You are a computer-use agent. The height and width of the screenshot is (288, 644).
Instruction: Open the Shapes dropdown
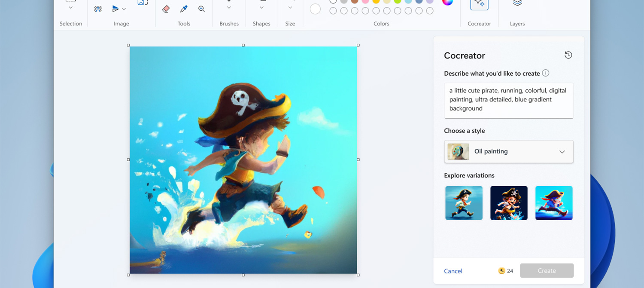pos(261,8)
